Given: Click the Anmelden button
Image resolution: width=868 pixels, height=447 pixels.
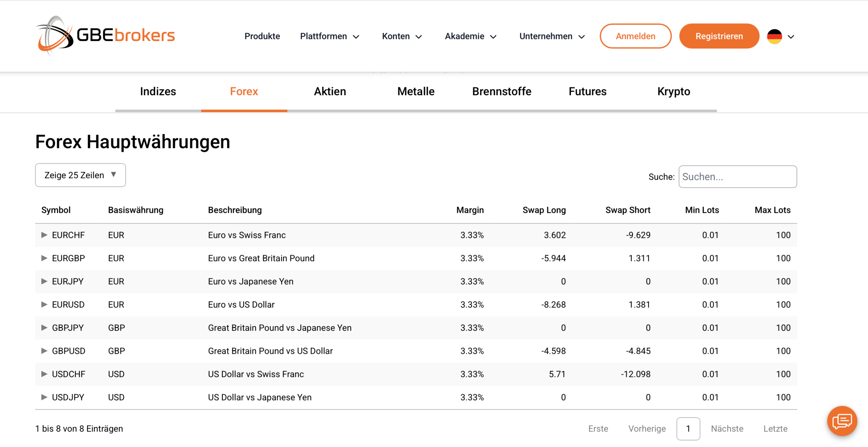Looking at the screenshot, I should point(635,36).
